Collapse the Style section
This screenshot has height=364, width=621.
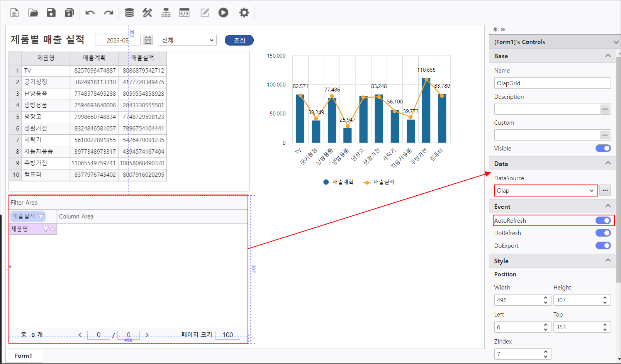click(608, 261)
